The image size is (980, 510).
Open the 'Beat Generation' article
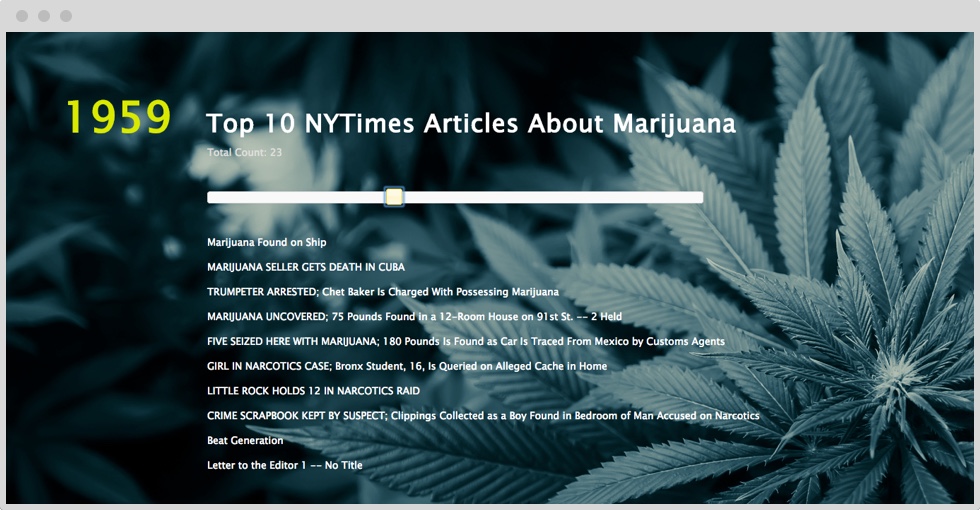[x=245, y=441]
